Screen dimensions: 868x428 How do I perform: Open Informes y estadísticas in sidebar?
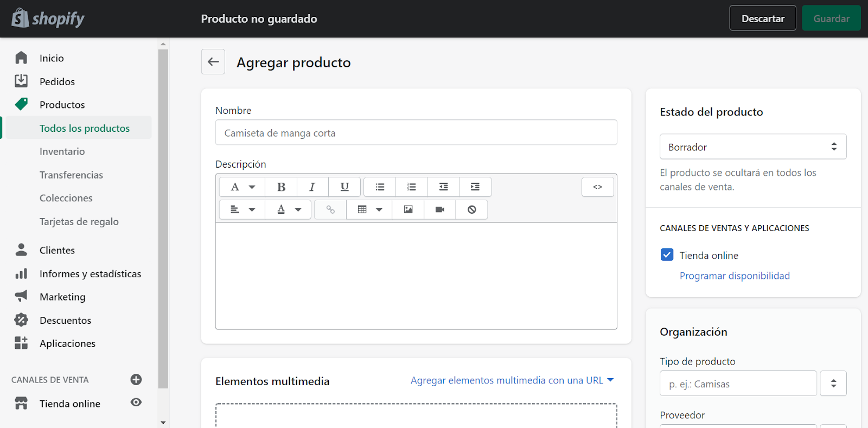tap(90, 274)
